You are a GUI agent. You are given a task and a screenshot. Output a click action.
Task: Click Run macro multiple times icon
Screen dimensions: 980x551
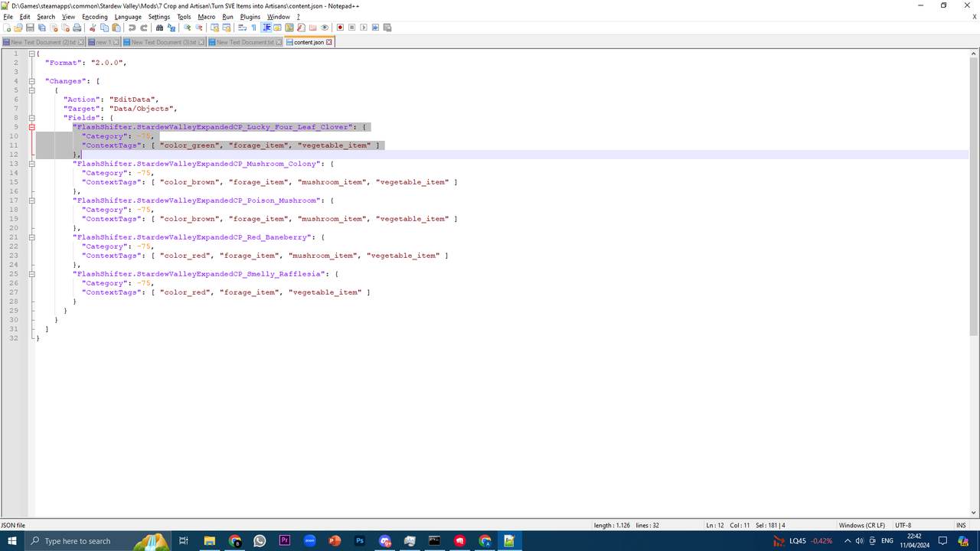point(375,28)
